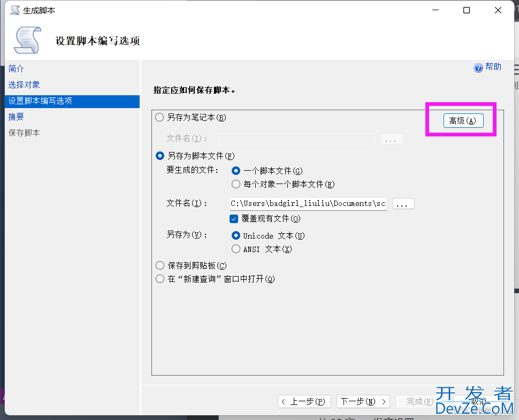Minimize the 生成脚本 window

click(436, 10)
